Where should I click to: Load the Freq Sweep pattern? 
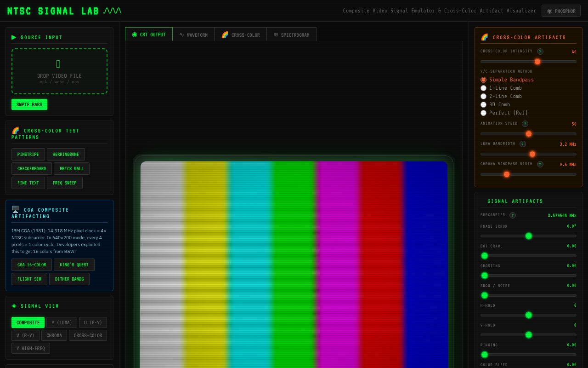point(65,183)
